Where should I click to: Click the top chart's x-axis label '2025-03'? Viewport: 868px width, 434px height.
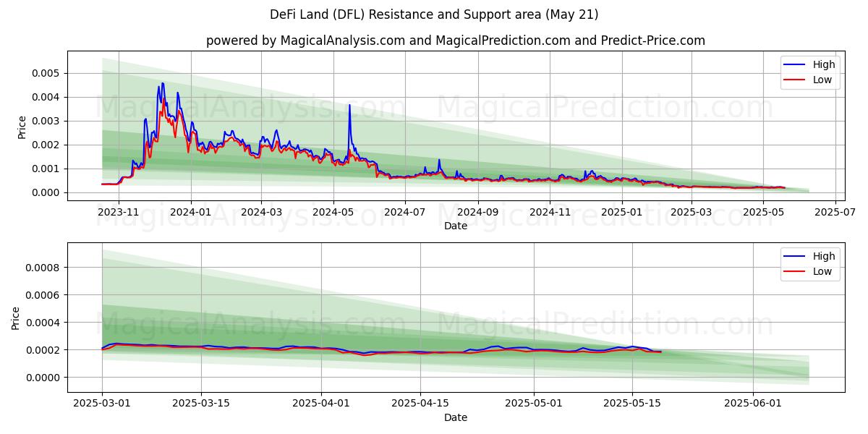[691, 212]
